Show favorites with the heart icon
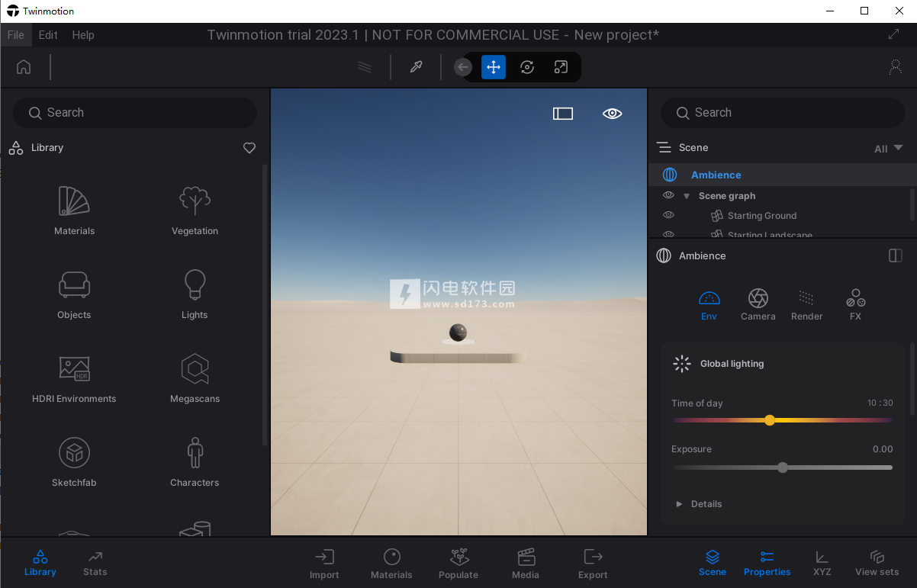This screenshot has height=588, width=917. (x=249, y=148)
